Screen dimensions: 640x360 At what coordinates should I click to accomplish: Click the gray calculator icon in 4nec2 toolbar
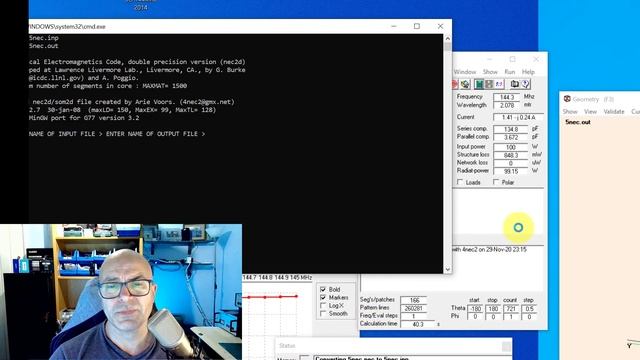[x=489, y=84]
